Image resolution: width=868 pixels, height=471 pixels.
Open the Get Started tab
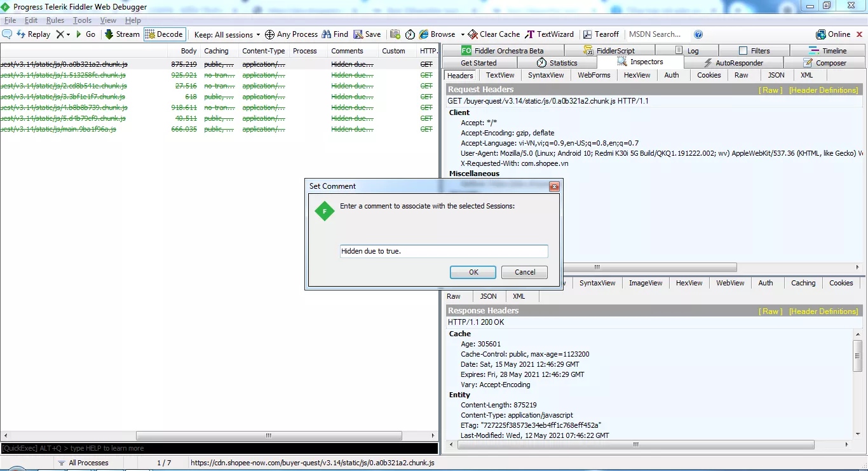click(479, 63)
